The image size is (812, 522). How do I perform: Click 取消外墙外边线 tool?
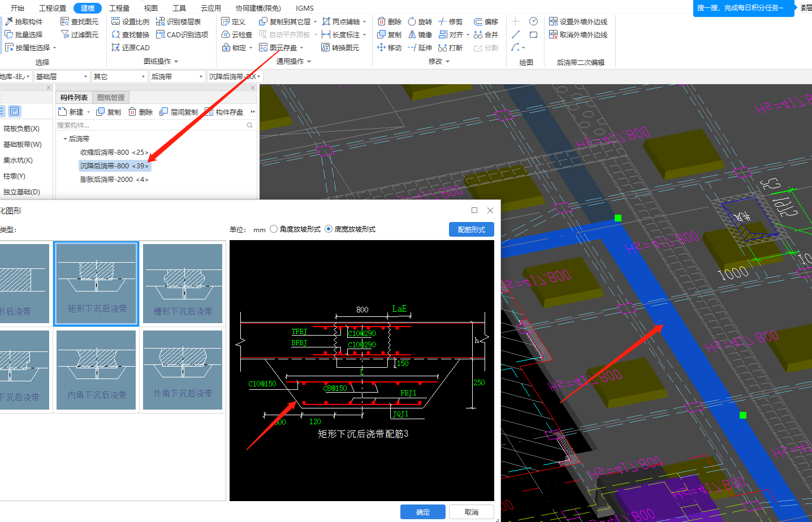click(578, 34)
